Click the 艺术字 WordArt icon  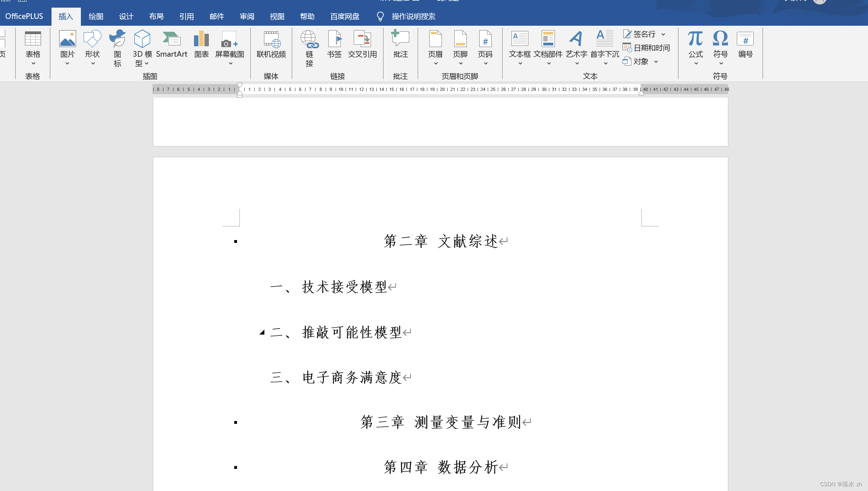tap(576, 39)
